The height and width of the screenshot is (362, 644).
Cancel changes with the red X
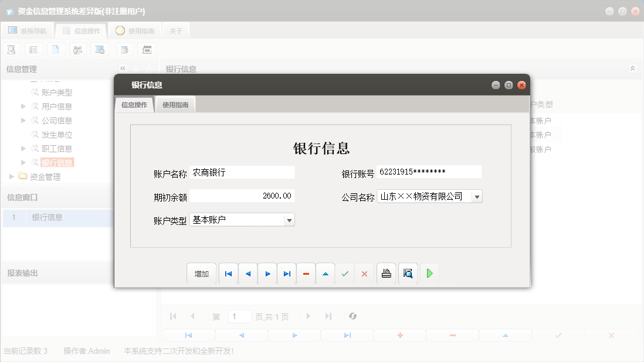tap(365, 273)
